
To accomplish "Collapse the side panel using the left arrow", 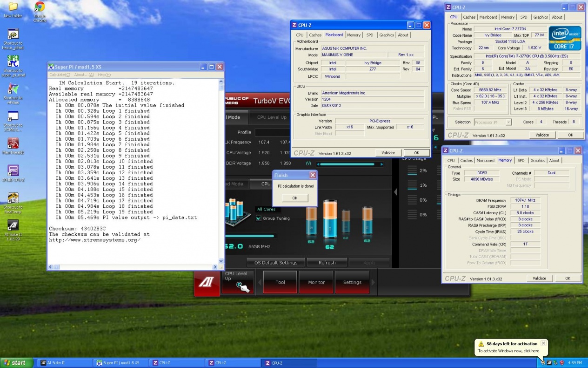I will click(x=395, y=191).
